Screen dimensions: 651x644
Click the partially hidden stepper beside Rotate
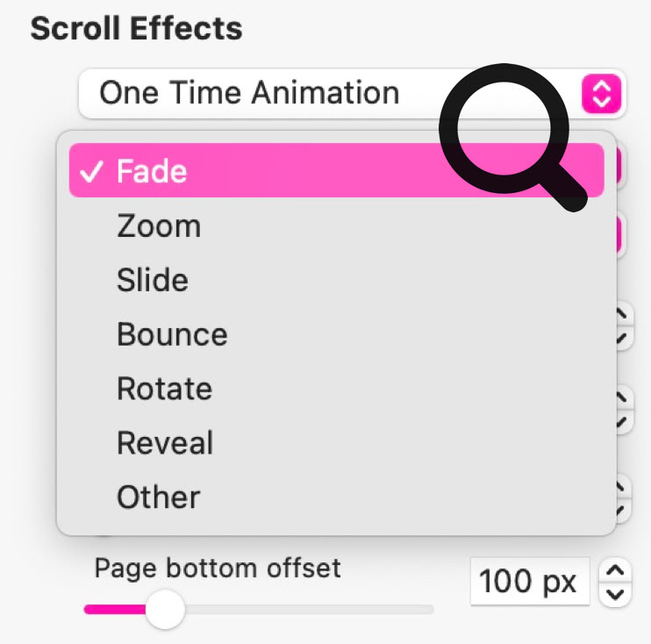click(621, 409)
